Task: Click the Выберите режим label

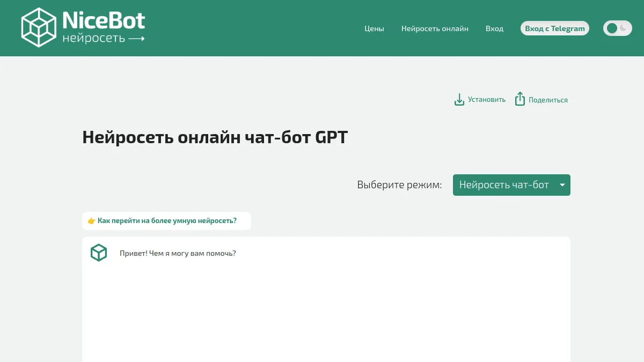Action: click(399, 185)
